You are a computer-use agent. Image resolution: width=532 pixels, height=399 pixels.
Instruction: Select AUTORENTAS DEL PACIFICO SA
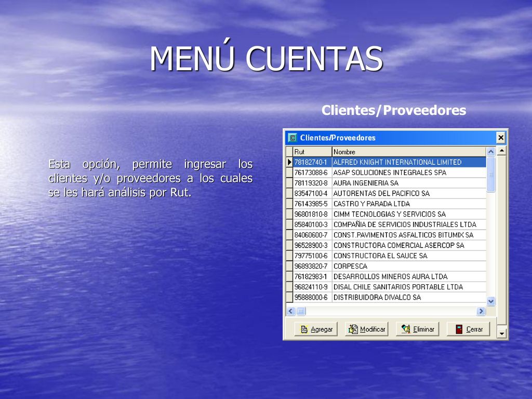[409, 193]
